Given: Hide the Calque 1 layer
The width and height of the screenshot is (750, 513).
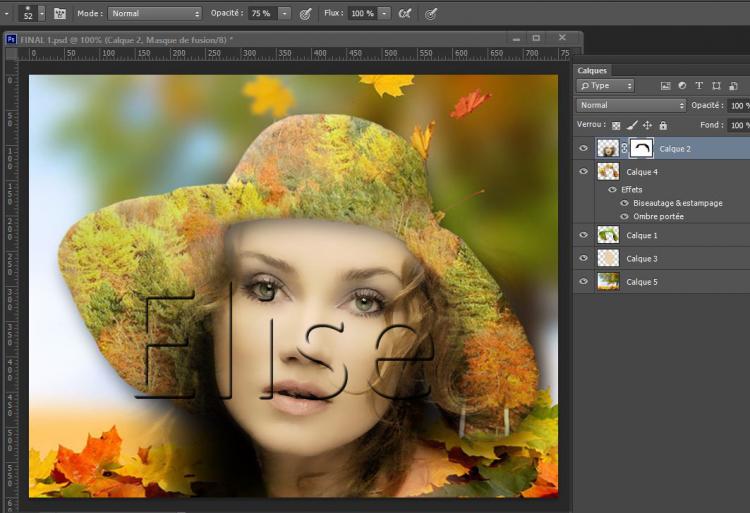Looking at the screenshot, I should click(x=584, y=235).
